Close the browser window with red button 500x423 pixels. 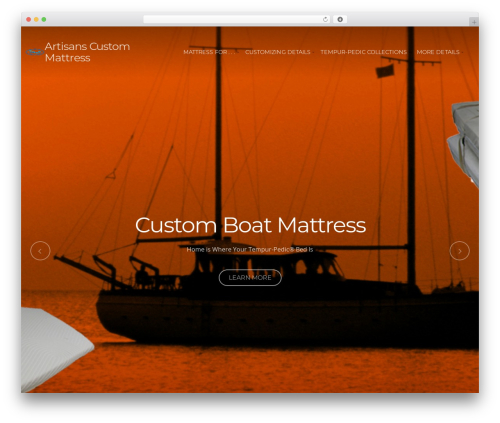tap(29, 20)
